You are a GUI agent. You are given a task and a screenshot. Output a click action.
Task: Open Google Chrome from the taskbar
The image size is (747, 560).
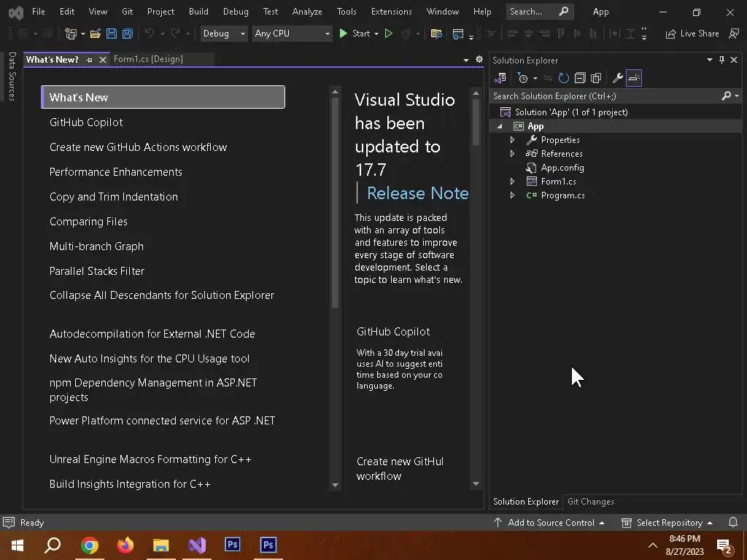tap(90, 545)
